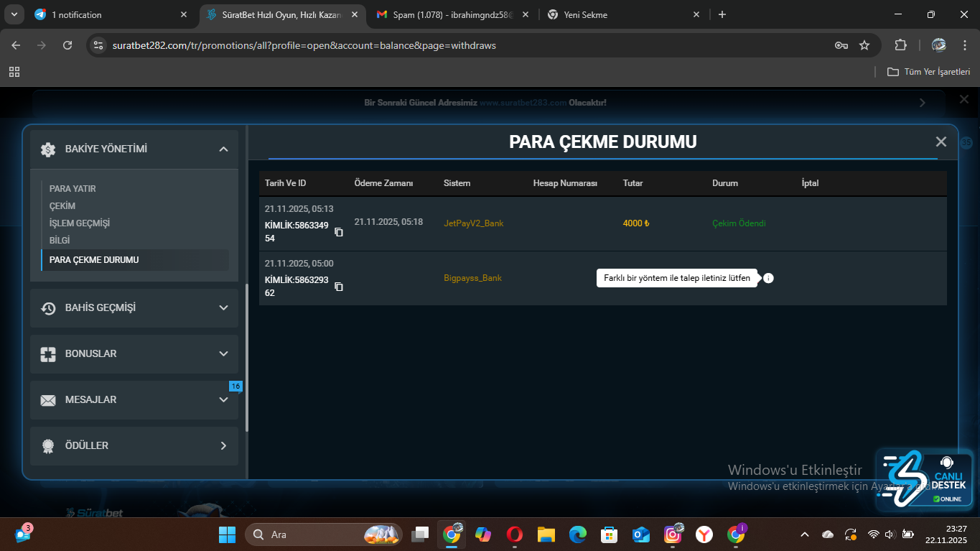
Task: Bookmark this page with the star icon
Action: pyautogui.click(x=864, y=45)
